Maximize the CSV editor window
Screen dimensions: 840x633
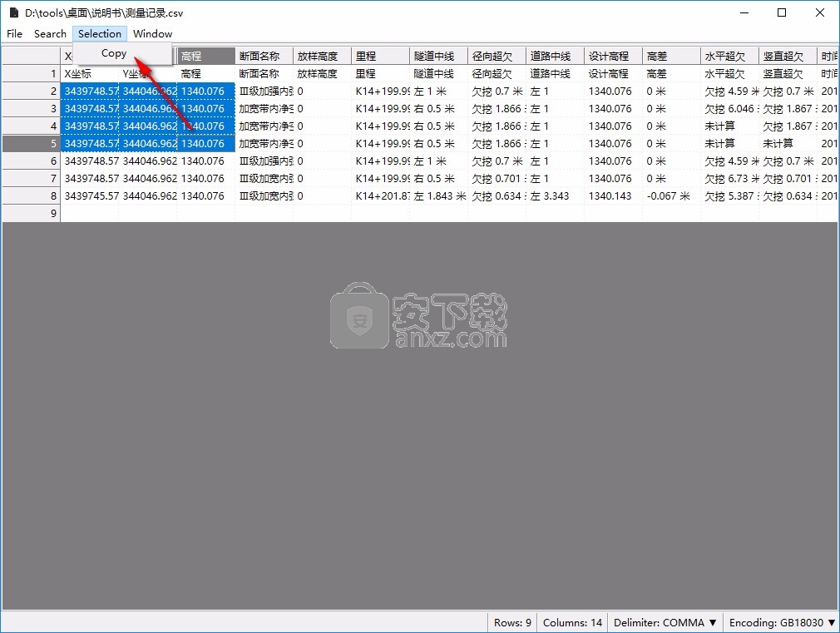click(x=782, y=12)
